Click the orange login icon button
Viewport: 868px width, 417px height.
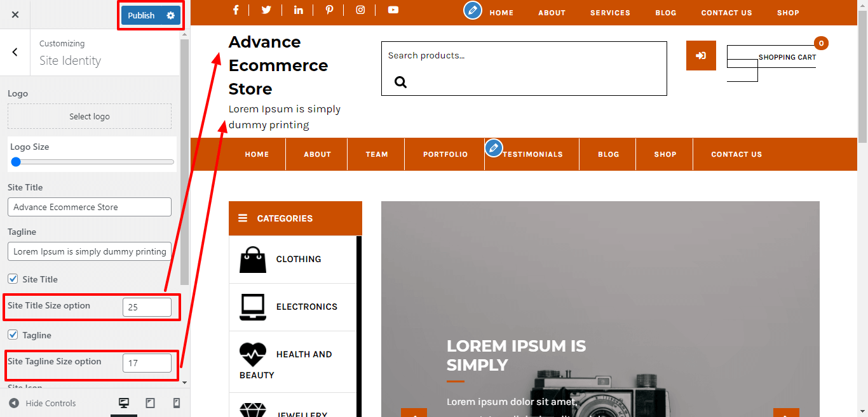pyautogui.click(x=701, y=56)
